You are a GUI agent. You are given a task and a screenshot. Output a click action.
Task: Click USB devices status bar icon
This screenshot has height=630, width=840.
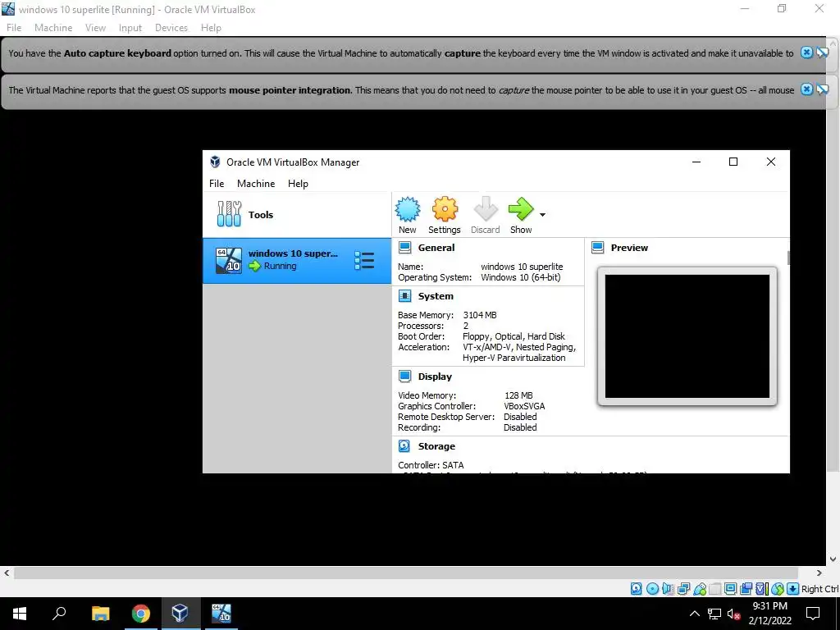click(700, 589)
